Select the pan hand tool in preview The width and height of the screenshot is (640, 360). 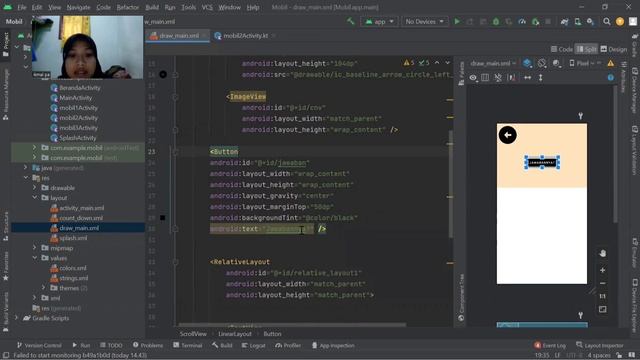(x=602, y=253)
